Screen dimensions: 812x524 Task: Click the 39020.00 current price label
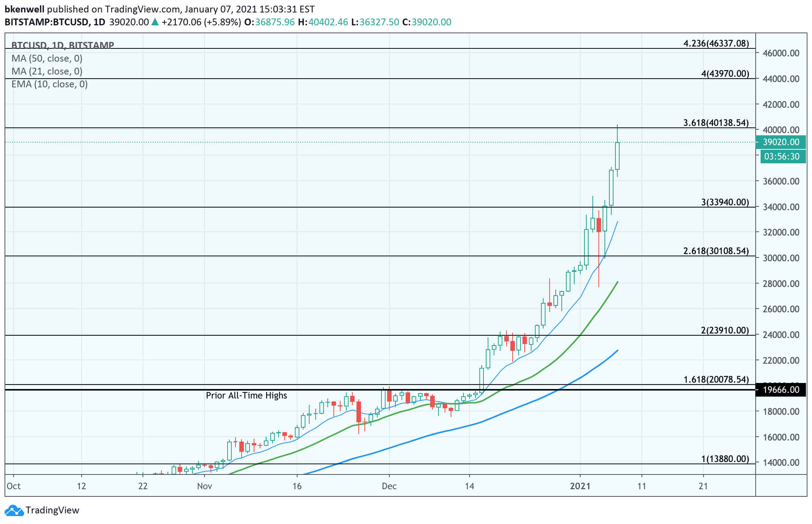(x=781, y=142)
